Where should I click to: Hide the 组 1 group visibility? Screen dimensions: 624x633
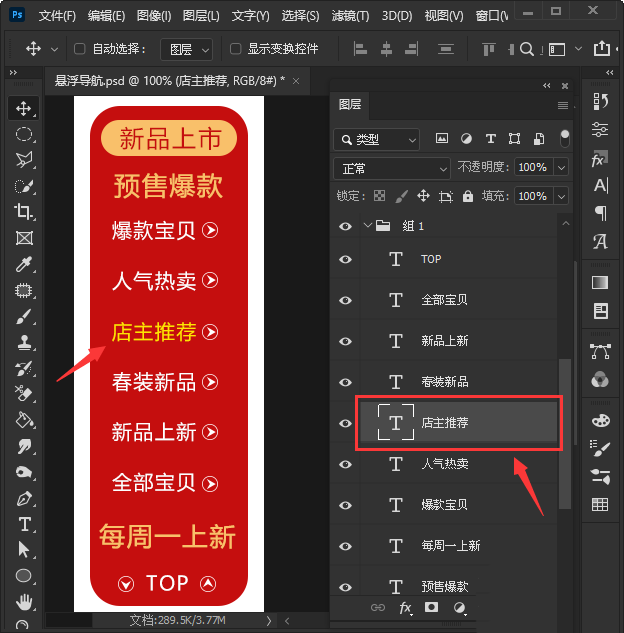pyautogui.click(x=346, y=226)
